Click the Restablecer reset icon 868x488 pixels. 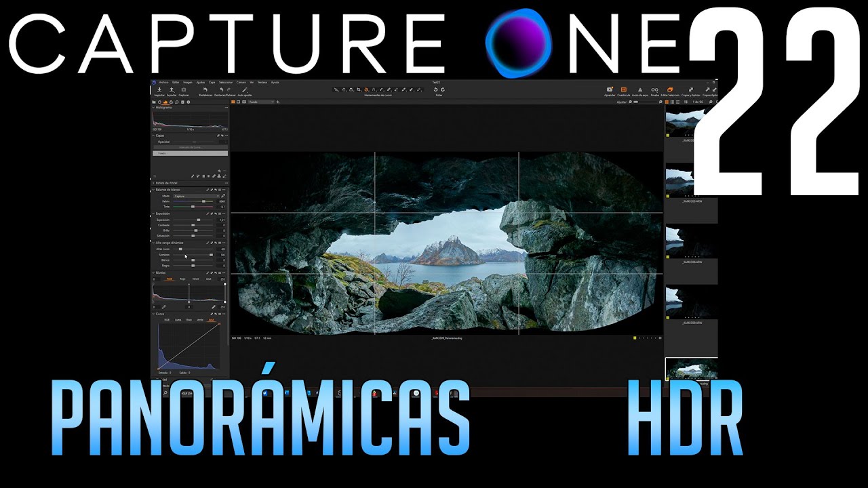(205, 89)
